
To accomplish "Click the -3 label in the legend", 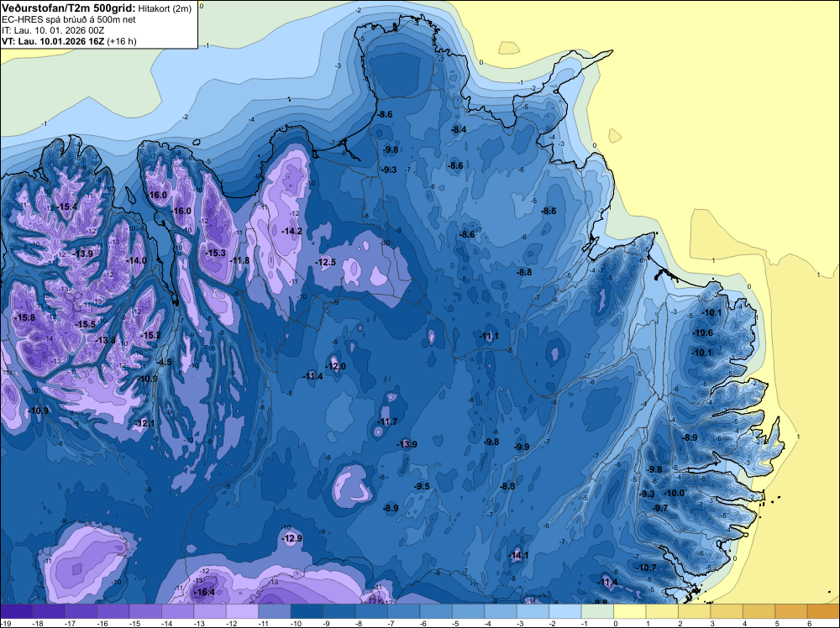I will pyautogui.click(x=521, y=623).
